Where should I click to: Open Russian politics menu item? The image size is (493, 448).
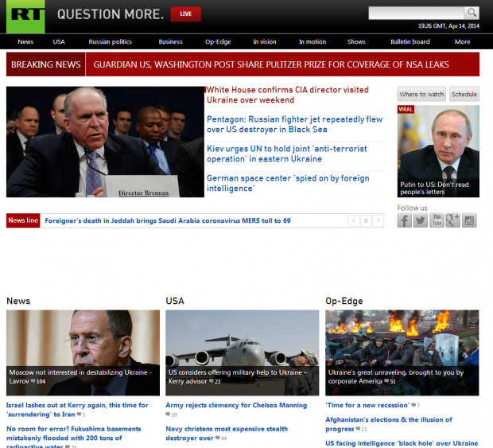[110, 42]
